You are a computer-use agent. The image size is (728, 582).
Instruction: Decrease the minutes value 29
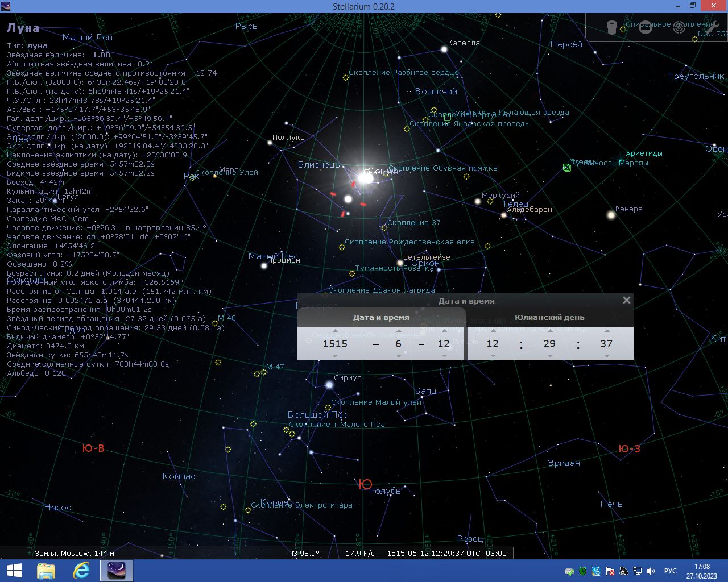[550, 356]
